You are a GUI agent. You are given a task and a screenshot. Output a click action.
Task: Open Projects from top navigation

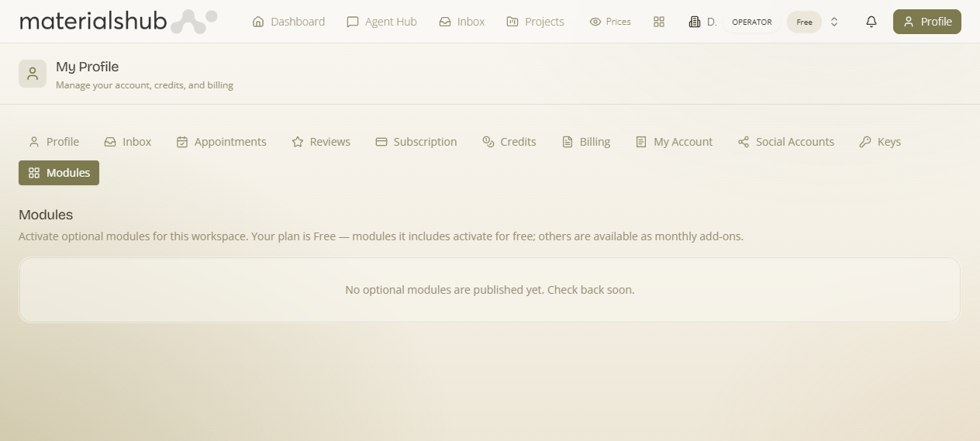[535, 22]
